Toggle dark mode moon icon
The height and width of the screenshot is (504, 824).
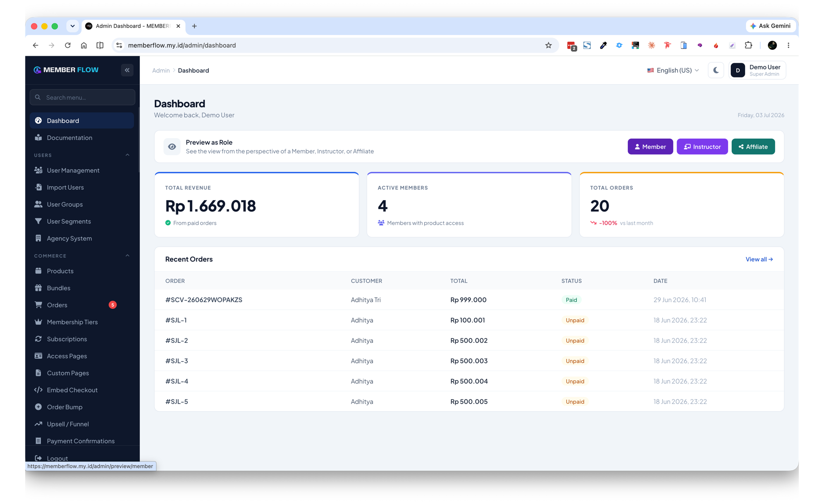716,70
